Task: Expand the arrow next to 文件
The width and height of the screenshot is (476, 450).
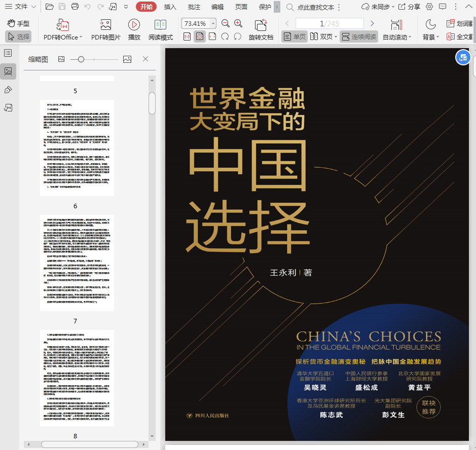Action: click(33, 7)
